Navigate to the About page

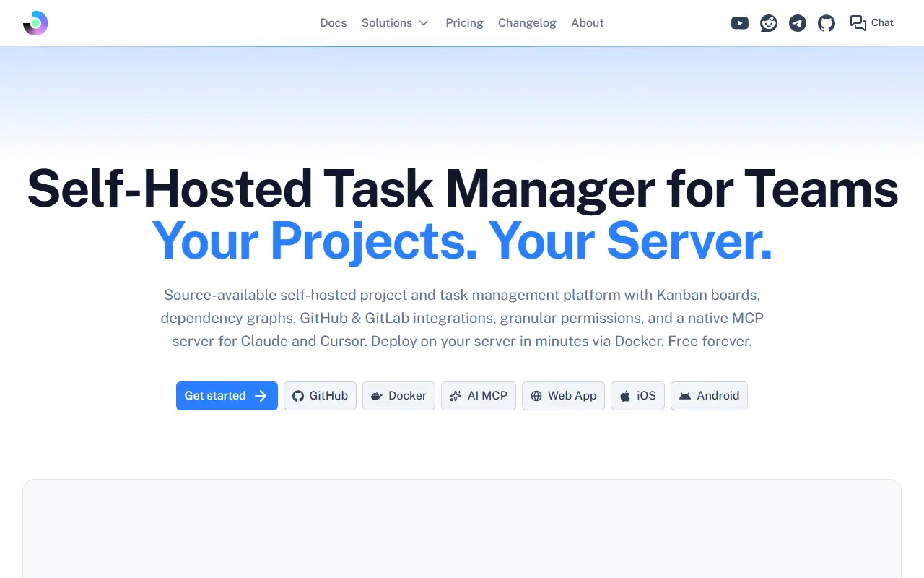pyautogui.click(x=587, y=23)
